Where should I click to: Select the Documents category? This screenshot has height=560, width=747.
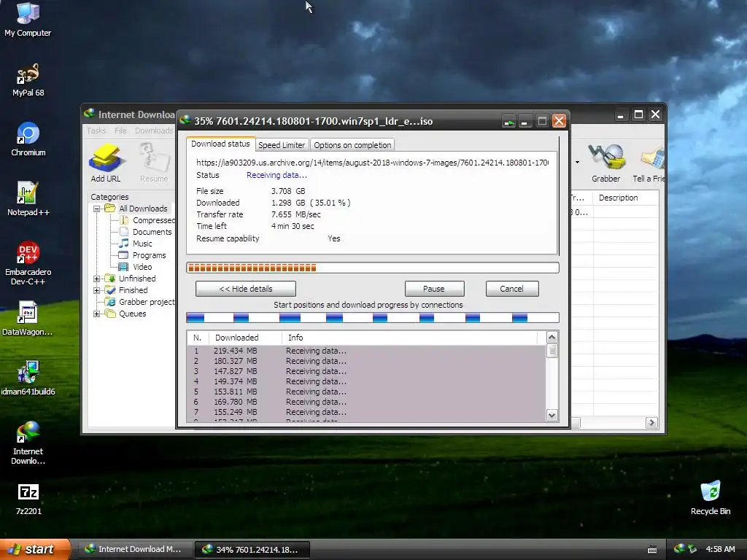point(145,232)
